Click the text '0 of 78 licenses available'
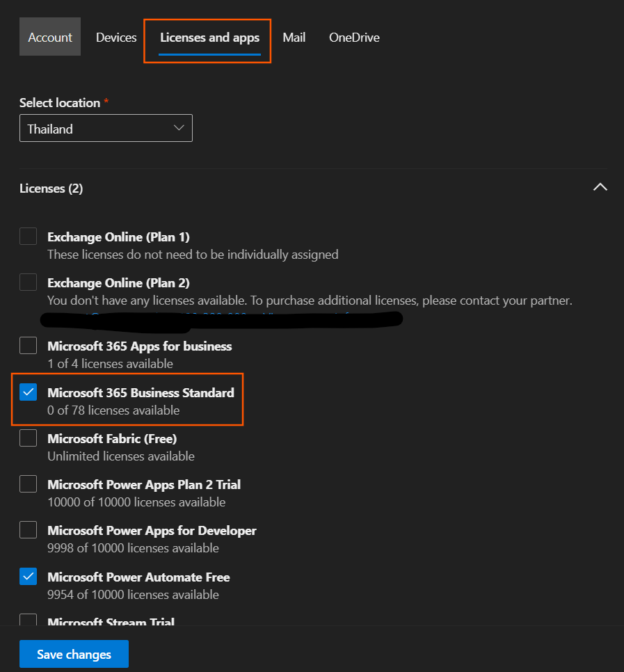The image size is (624, 672). (113, 410)
